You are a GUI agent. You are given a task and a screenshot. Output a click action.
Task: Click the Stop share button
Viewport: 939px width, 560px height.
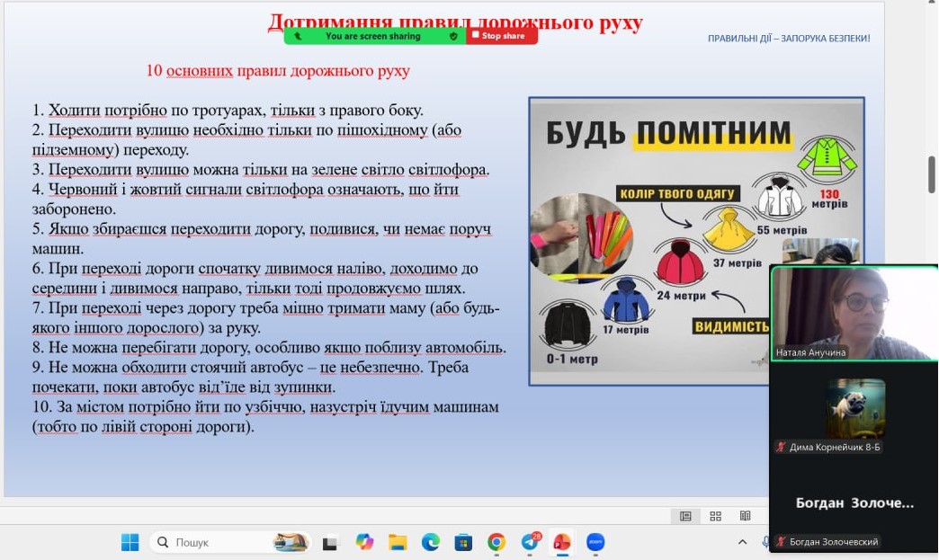502,36
